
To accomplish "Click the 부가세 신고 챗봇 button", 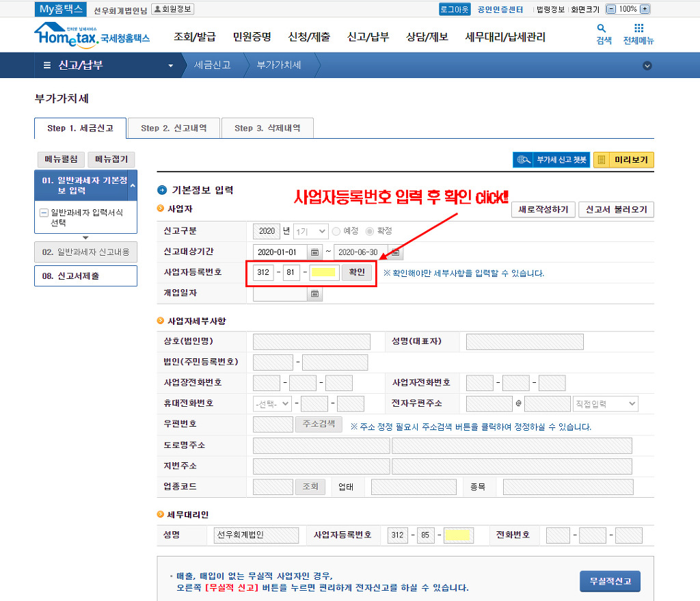I will (x=552, y=160).
